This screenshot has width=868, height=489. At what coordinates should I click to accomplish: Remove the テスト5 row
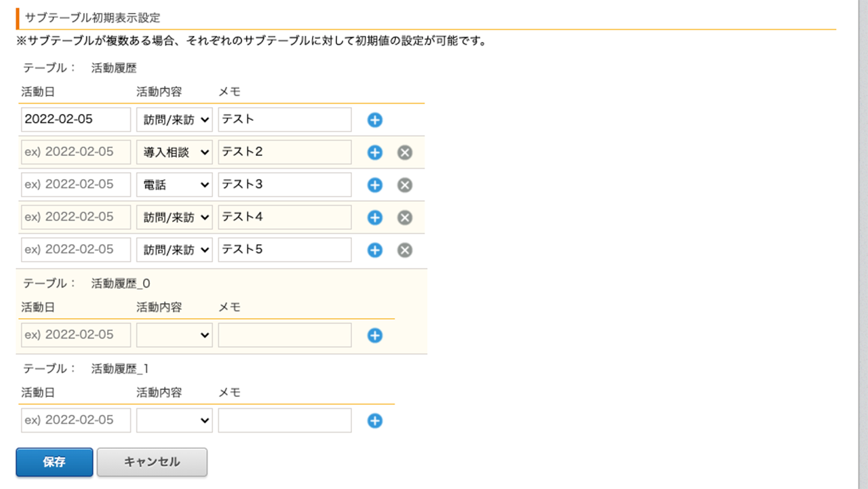click(x=405, y=250)
